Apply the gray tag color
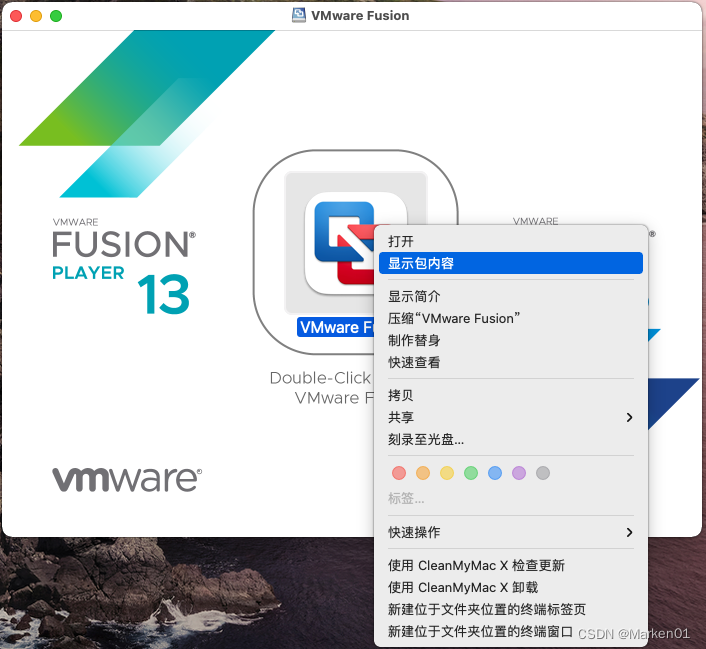Screen dimensions: 706x649 [543, 473]
